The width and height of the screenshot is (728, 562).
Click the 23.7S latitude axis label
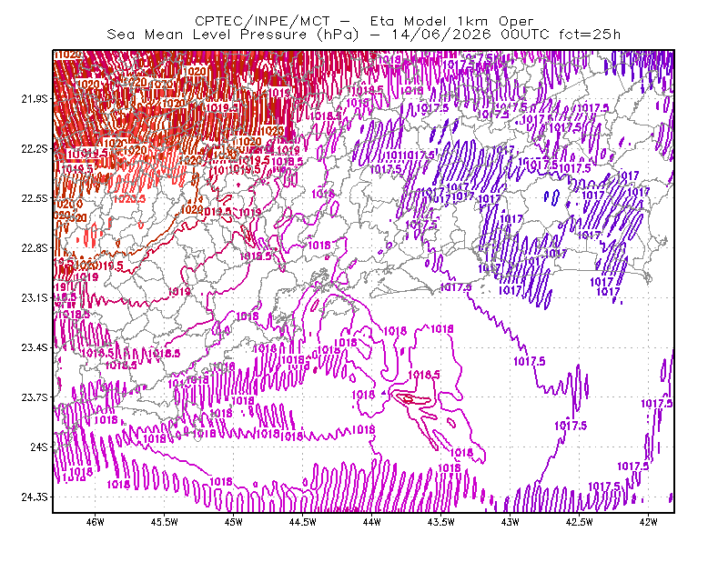(35, 397)
